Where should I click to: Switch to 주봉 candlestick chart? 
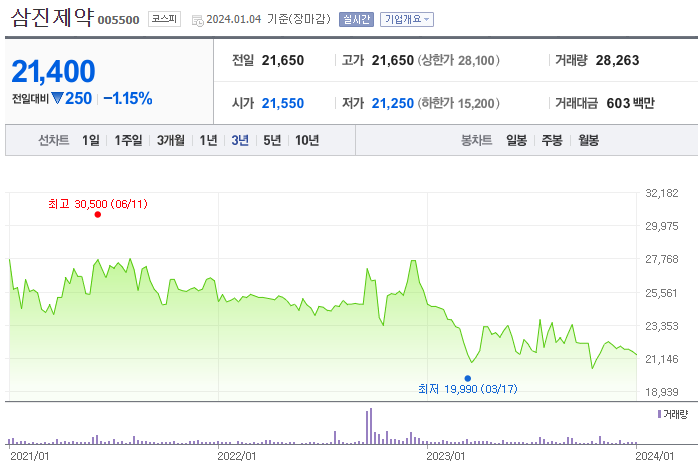click(552, 140)
